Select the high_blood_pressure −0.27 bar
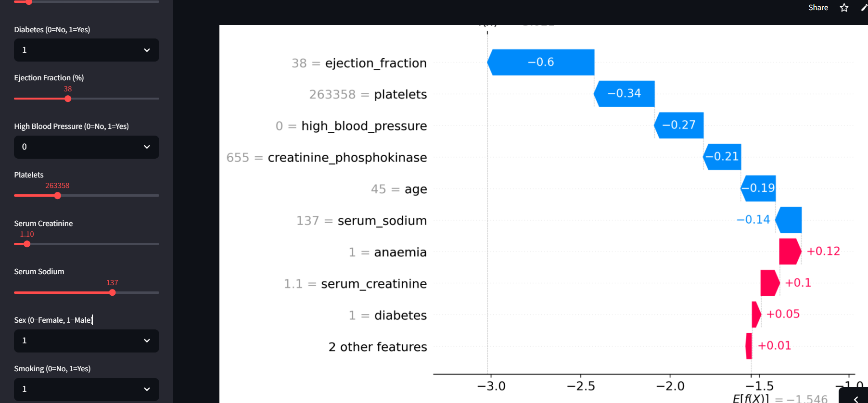Viewport: 868px width, 403px height. pos(679,125)
